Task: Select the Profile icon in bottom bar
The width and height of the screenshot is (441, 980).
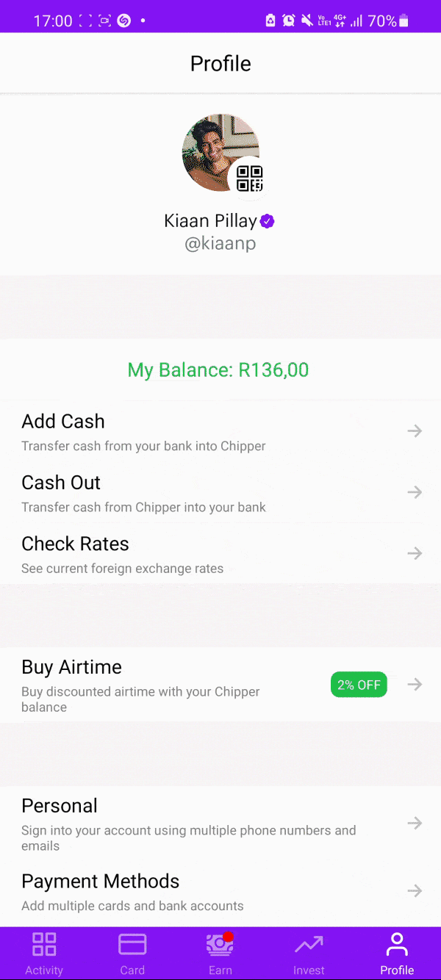Action: (397, 943)
